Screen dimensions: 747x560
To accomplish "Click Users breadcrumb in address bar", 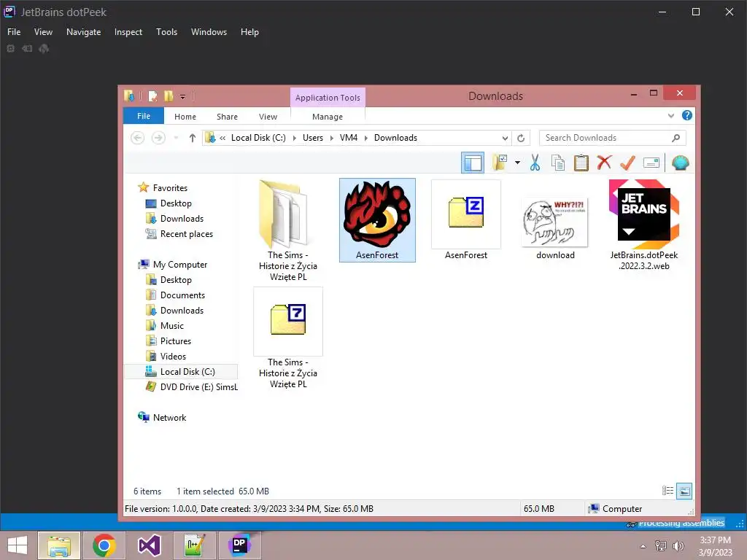I will coord(312,138).
